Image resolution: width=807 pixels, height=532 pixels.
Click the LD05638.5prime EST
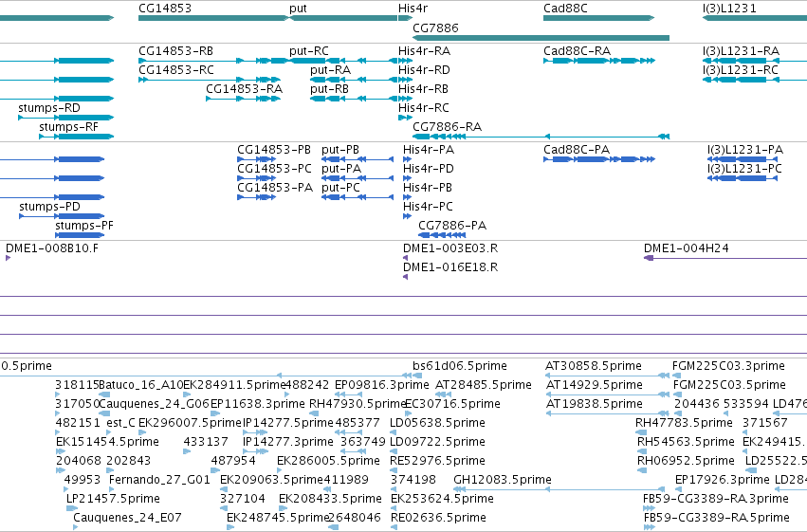coord(395,432)
